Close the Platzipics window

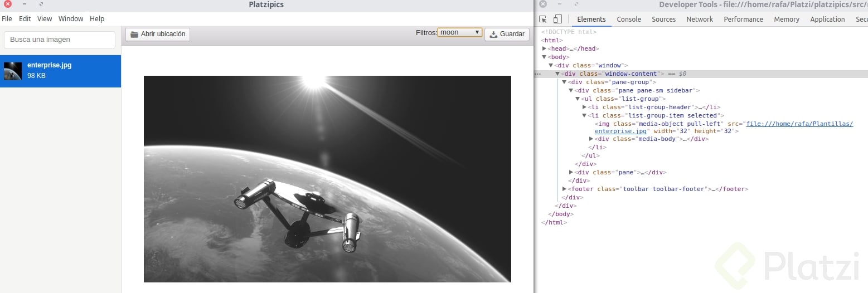(8, 4)
